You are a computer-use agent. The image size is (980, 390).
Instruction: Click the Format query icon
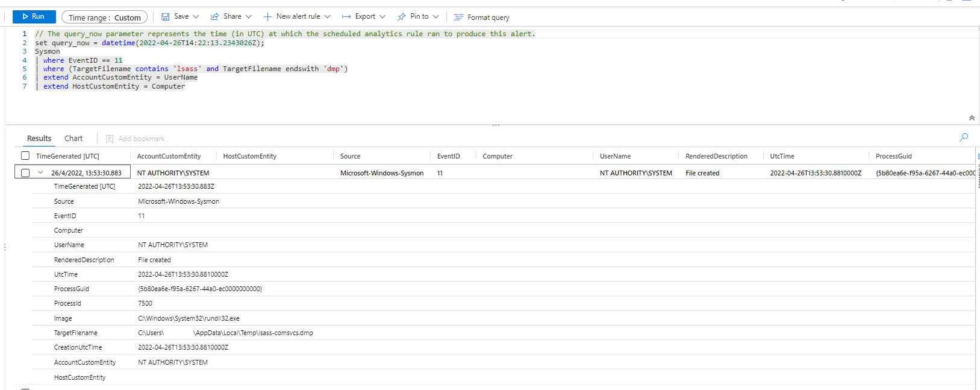458,17
